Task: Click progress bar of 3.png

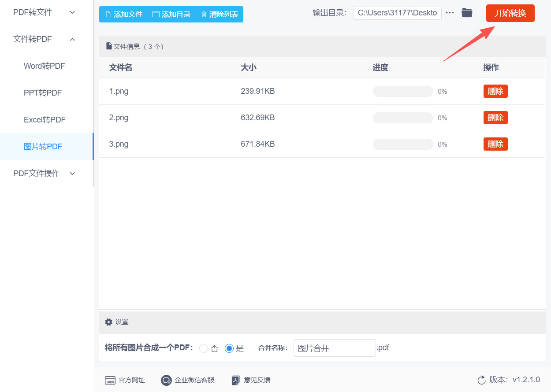Action: point(403,144)
